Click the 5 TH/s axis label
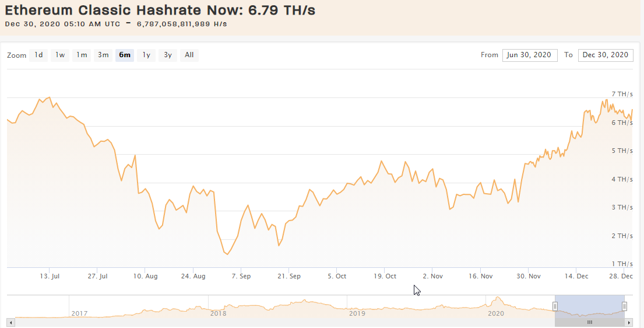The image size is (644, 328). coord(622,151)
